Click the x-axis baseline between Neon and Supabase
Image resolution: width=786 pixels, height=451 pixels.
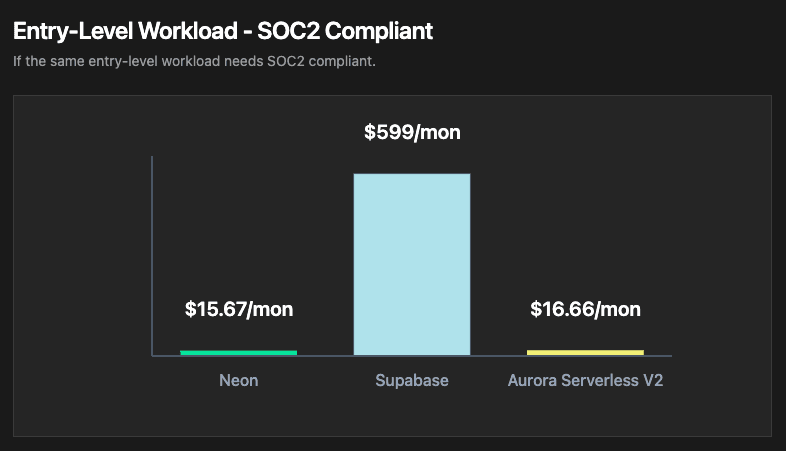325,355
